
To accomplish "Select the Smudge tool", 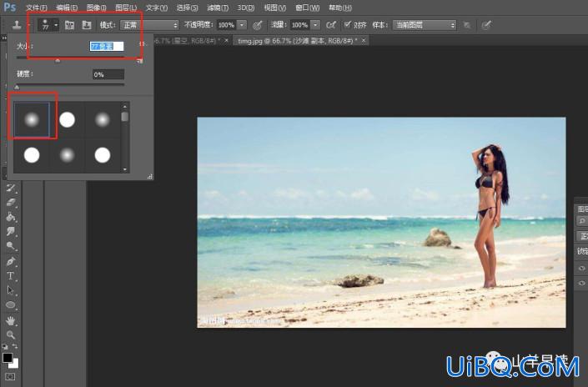I will [x=11, y=231].
